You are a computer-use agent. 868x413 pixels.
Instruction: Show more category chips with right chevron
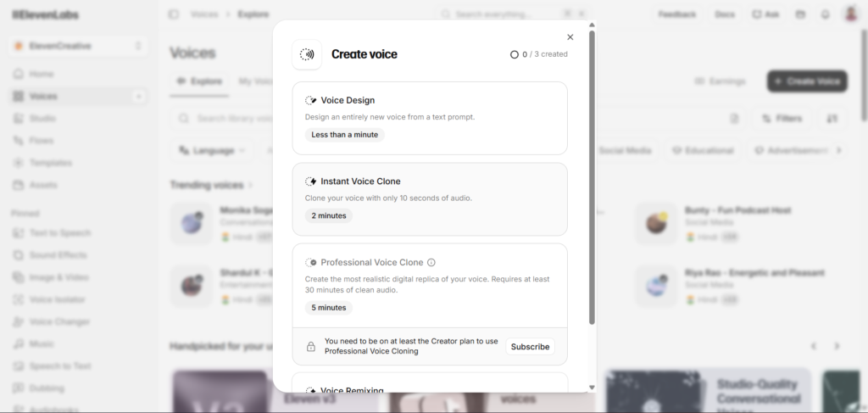(x=839, y=151)
